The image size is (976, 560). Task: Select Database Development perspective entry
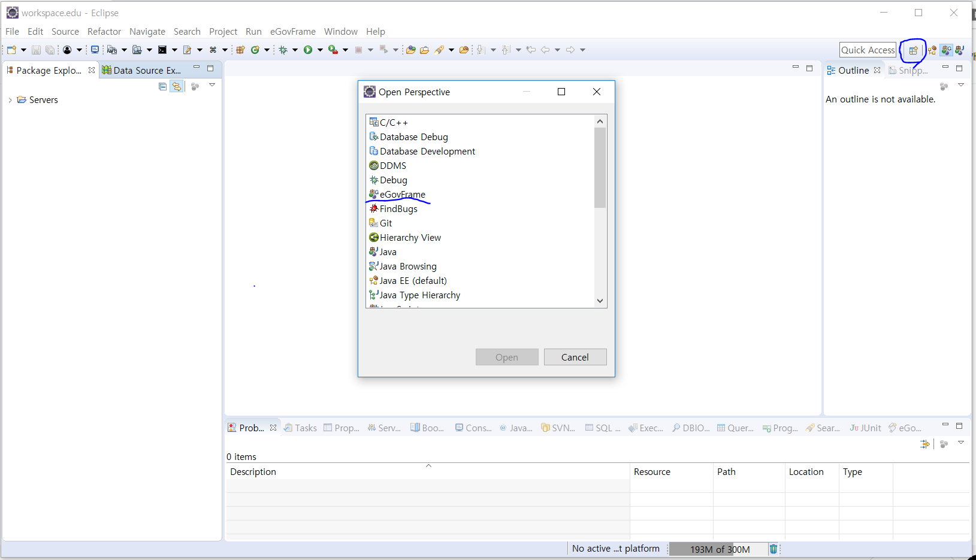(x=422, y=151)
